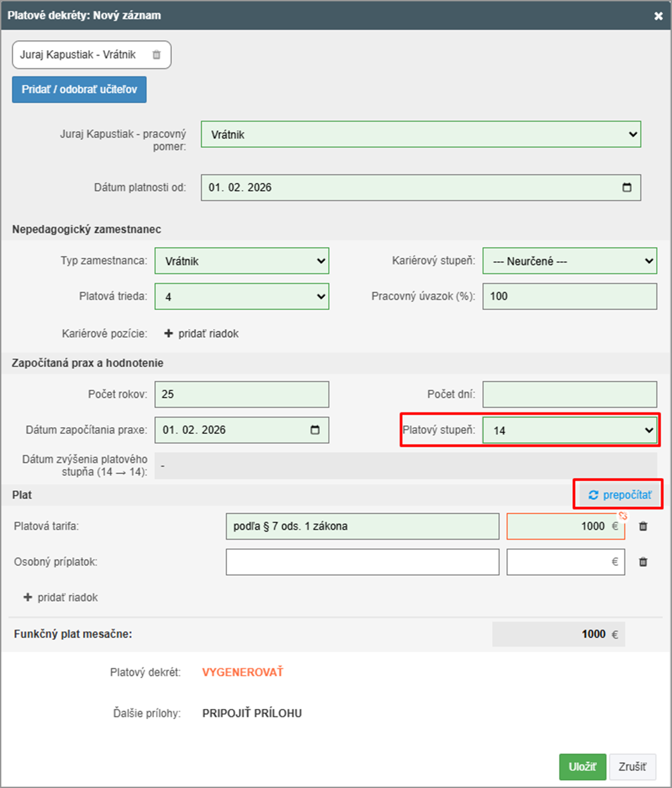The width and height of the screenshot is (672, 788).
Task: Open calendar picker for Dátum platnosti od
Action: (626, 188)
